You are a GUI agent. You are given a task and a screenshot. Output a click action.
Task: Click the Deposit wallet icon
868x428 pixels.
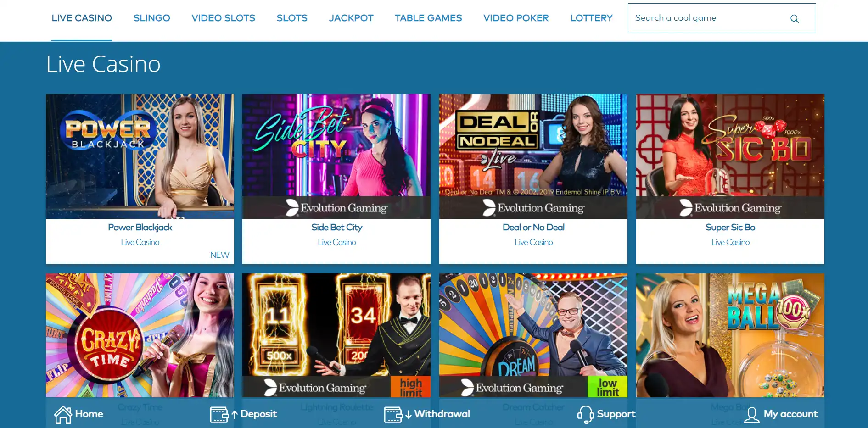219,415
